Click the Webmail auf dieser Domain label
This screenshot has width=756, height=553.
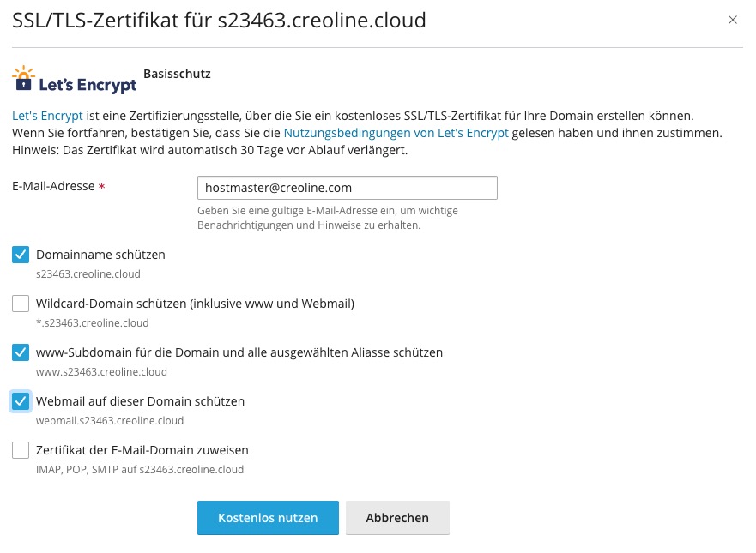pyautogui.click(x=141, y=401)
